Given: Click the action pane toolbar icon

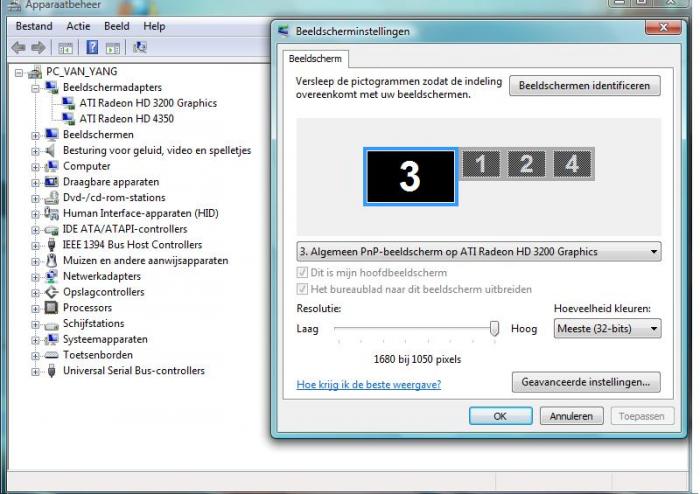Looking at the screenshot, I should [x=112, y=48].
